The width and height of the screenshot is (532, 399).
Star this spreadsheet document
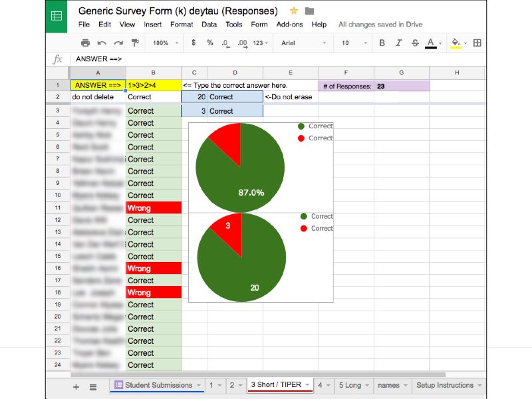click(293, 11)
